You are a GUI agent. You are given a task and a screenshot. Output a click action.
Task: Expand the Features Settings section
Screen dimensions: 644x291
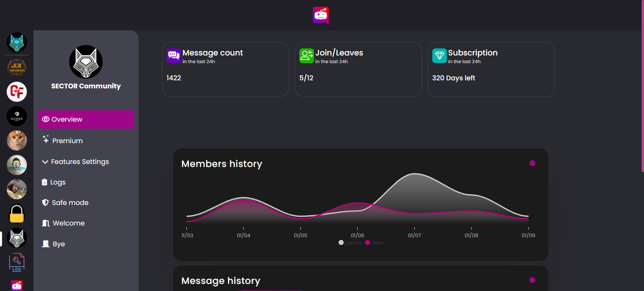pos(86,162)
